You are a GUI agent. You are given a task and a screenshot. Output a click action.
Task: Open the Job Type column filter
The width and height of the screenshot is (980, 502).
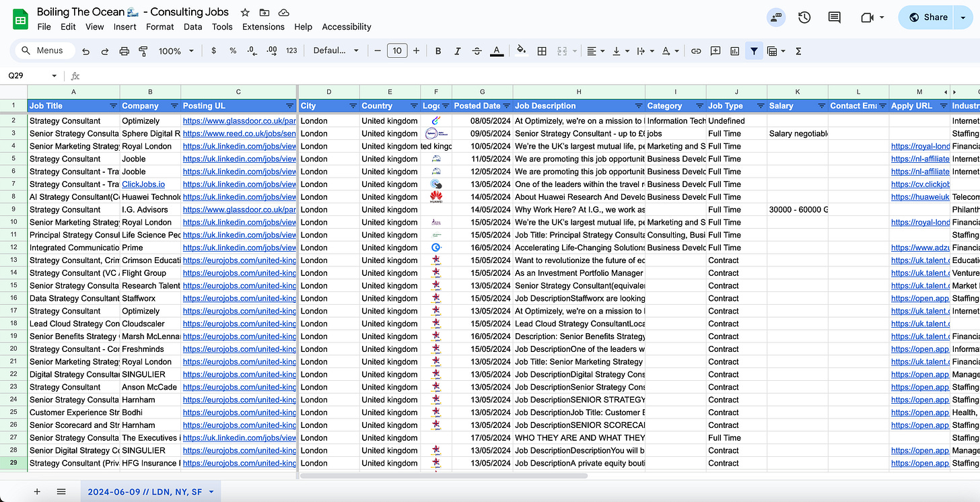pyautogui.click(x=760, y=106)
